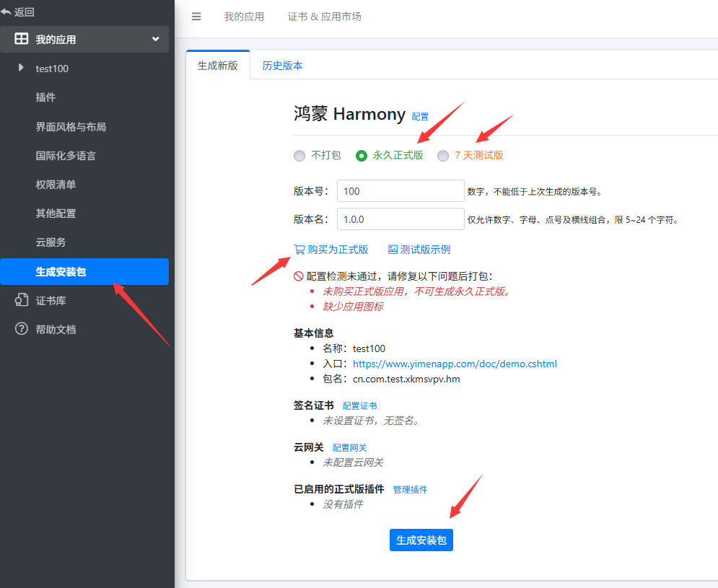Switch to the 生成新版 tab
Image resolution: width=718 pixels, height=588 pixels.
[x=218, y=66]
